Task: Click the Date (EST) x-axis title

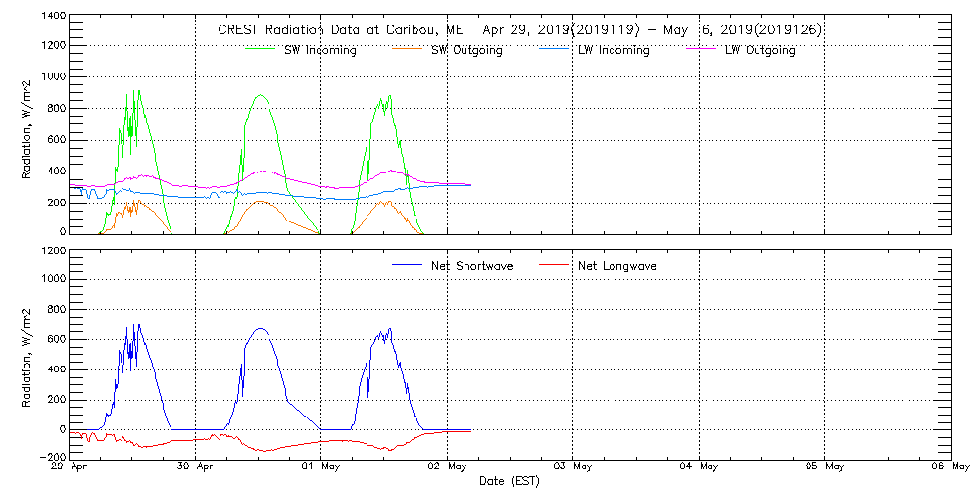Action: coord(512,481)
